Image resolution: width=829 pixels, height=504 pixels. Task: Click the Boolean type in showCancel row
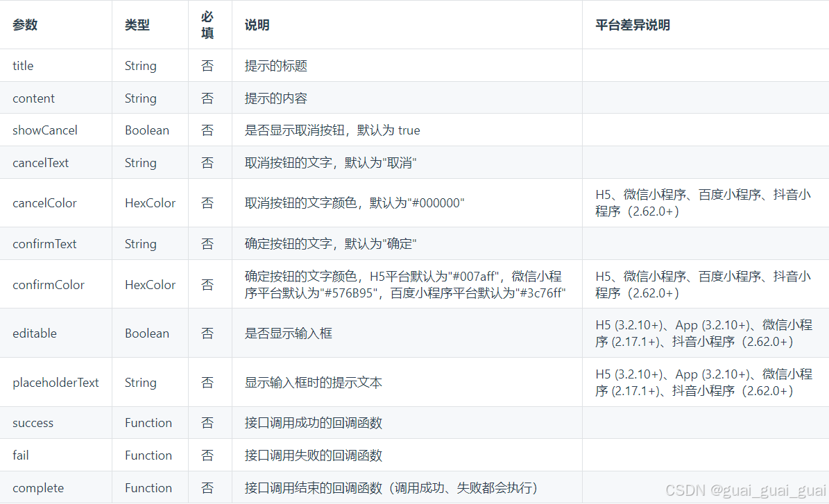coord(147,130)
